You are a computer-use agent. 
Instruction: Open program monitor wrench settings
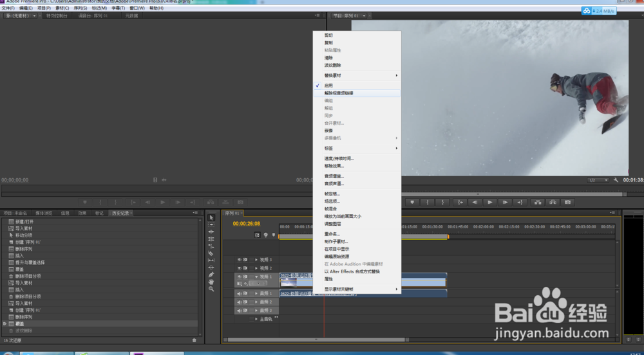[x=616, y=180]
